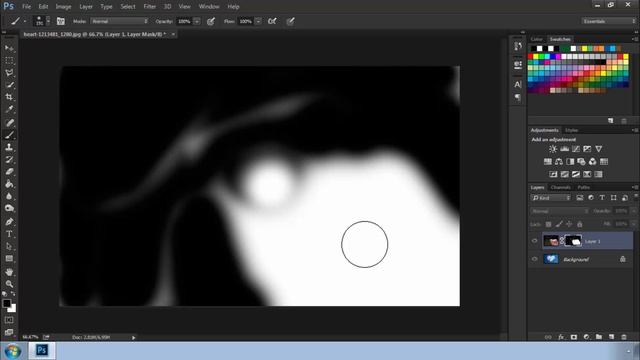Add a Brightness/Contrast adjustment

click(553, 149)
